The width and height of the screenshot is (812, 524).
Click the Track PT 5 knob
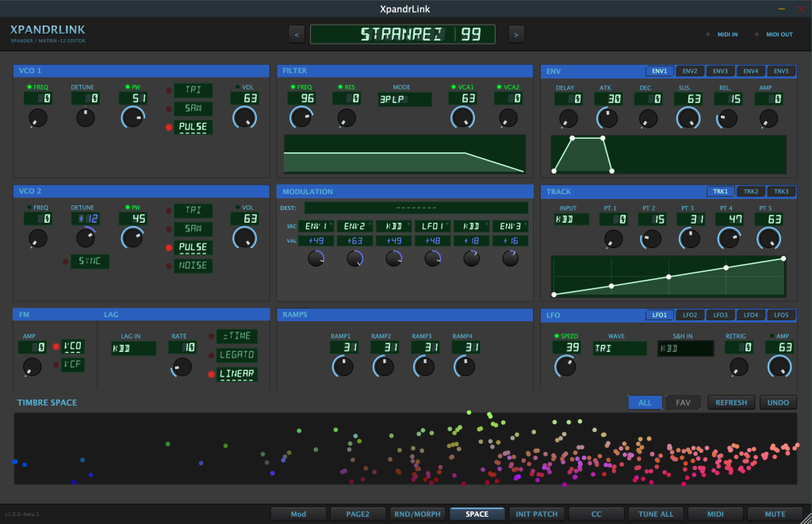click(x=768, y=239)
